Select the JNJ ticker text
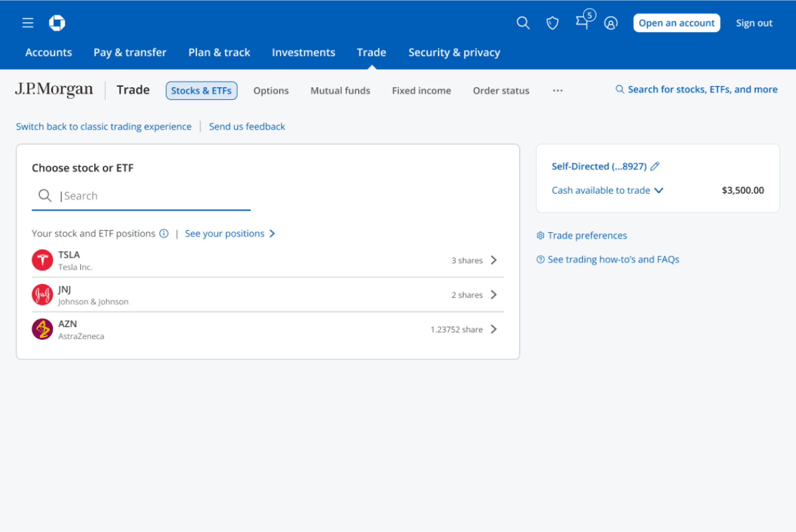796x532 pixels. [64, 289]
